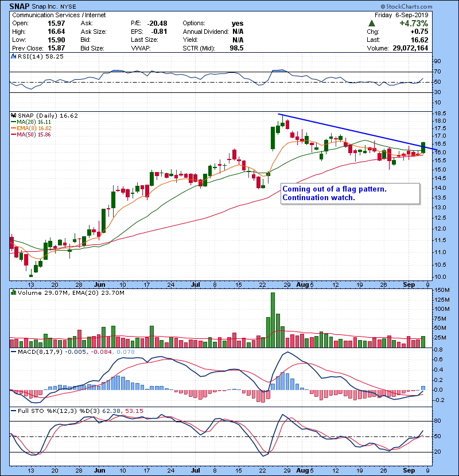Viewport: 459px width, 476px height.
Task: Click the blue descending trendline on the price chart
Action: 357,132
